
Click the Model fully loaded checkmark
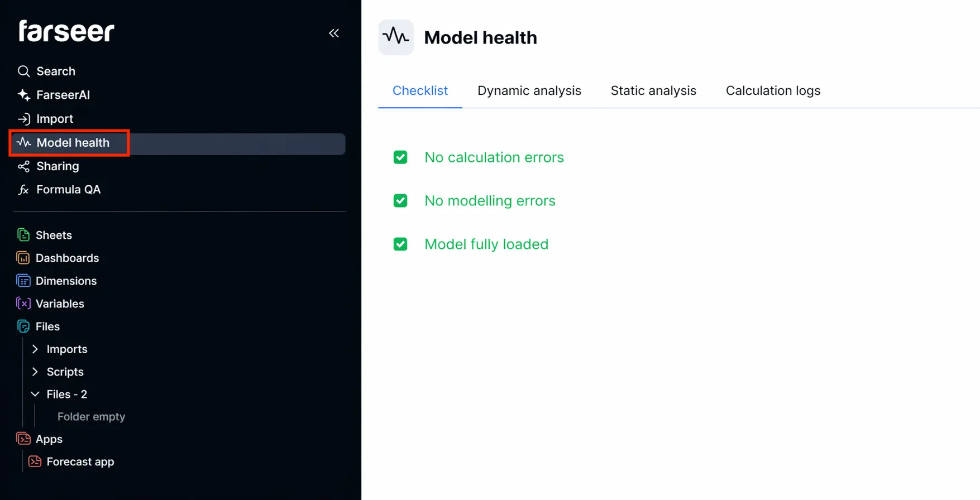coord(400,244)
